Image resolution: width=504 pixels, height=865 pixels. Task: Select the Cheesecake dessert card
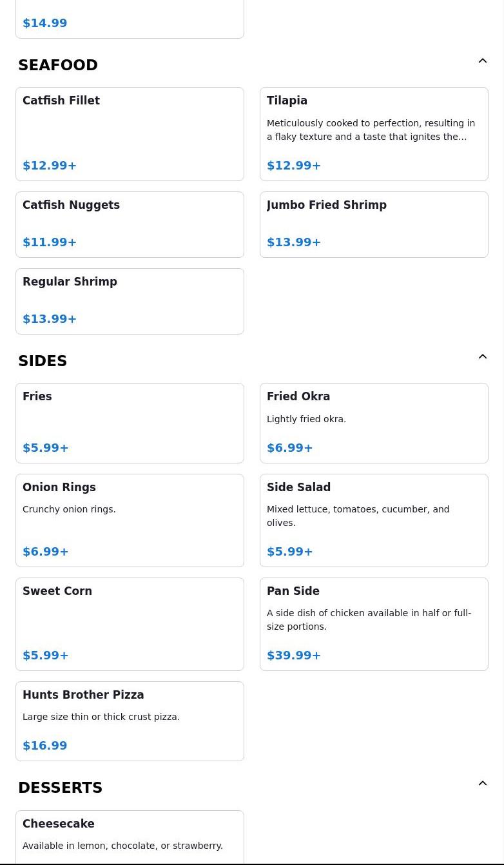click(x=130, y=837)
